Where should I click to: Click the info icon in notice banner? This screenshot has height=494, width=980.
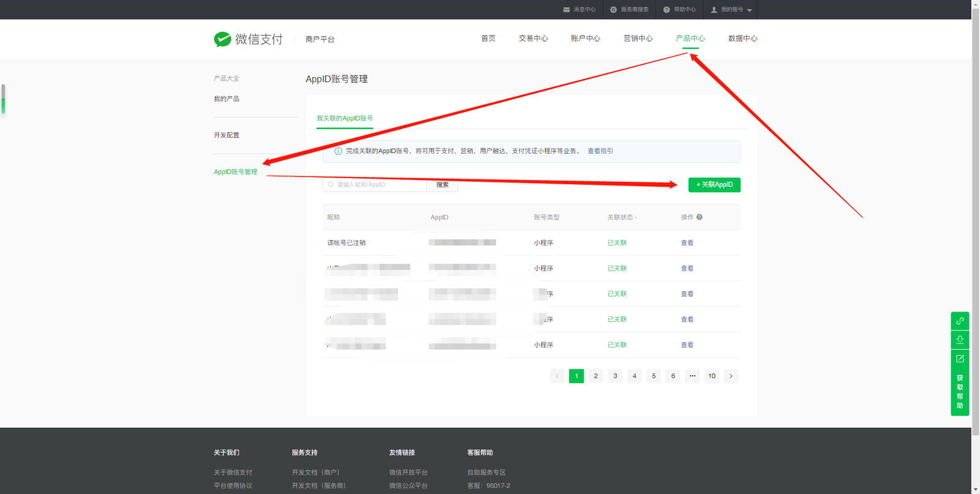338,151
